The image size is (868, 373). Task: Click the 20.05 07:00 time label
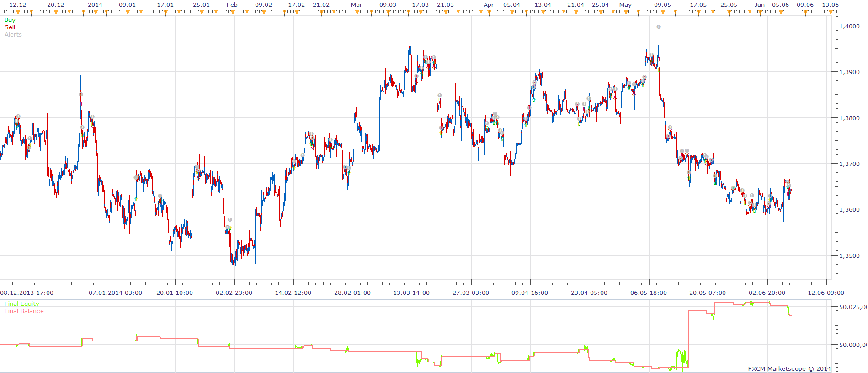pyautogui.click(x=708, y=293)
